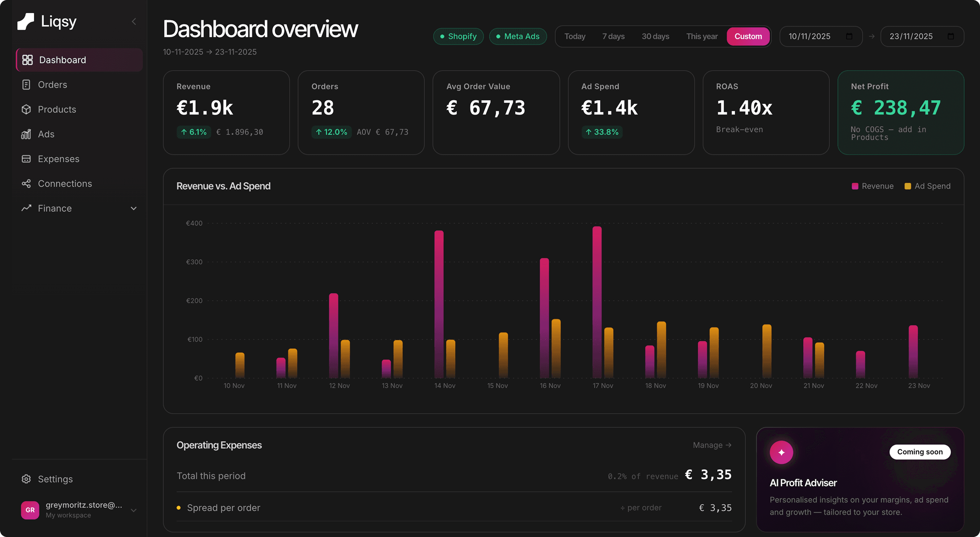Screen dimensions: 980x537
Task: Toggle Ad Spend series in chart legend
Action: [x=927, y=186]
